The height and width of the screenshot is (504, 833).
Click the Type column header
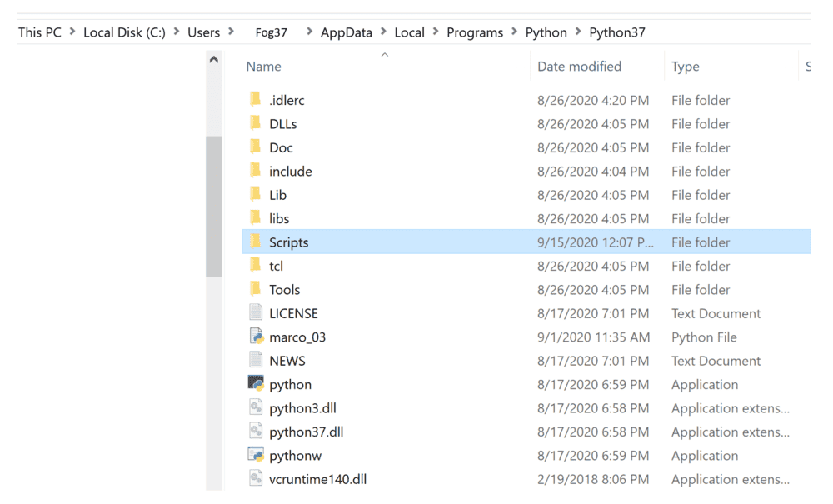coord(686,67)
